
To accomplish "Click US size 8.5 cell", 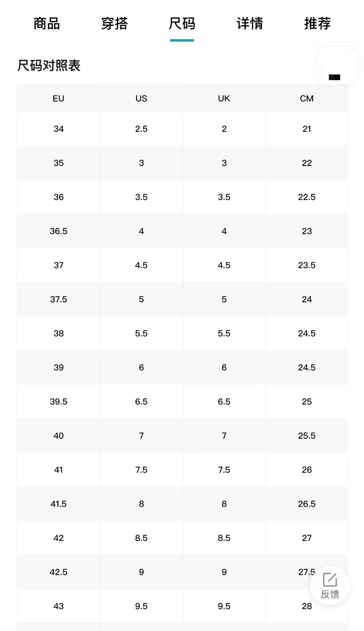I will (141, 538).
